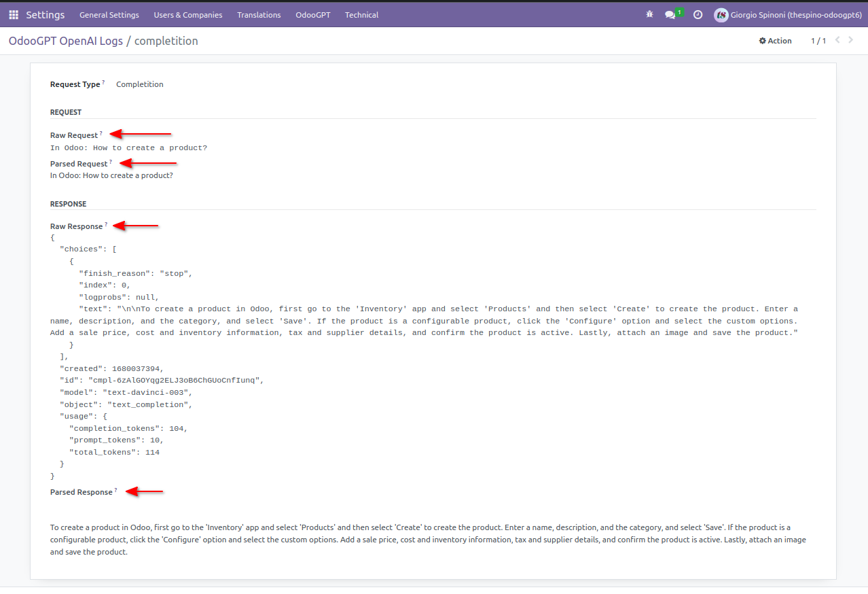This screenshot has width=868, height=594.
Task: Click help mark next to Raw Response
Action: 106,224
